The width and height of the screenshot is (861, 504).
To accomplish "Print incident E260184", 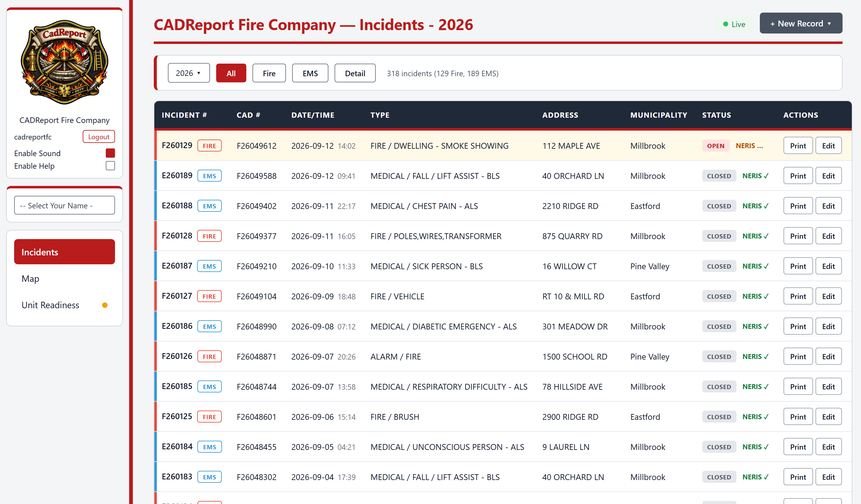I will (798, 447).
